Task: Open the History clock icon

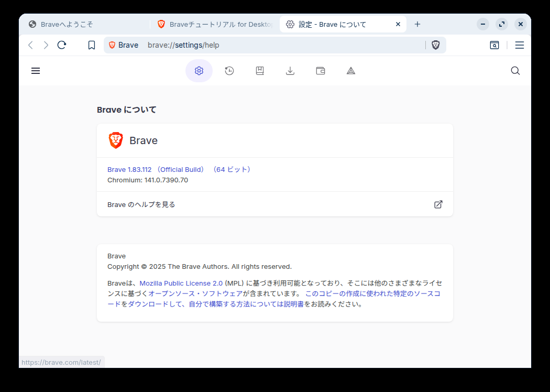Action: click(229, 71)
